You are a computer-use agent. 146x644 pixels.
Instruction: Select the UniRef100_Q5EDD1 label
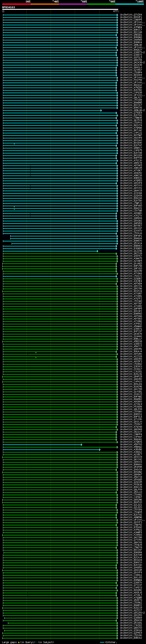[x=131, y=35]
